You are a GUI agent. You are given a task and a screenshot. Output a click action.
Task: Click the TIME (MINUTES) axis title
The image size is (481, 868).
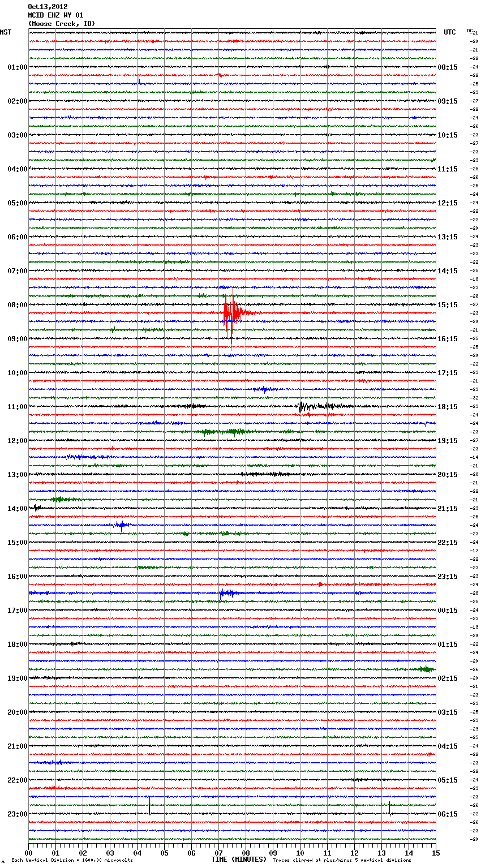point(239,860)
